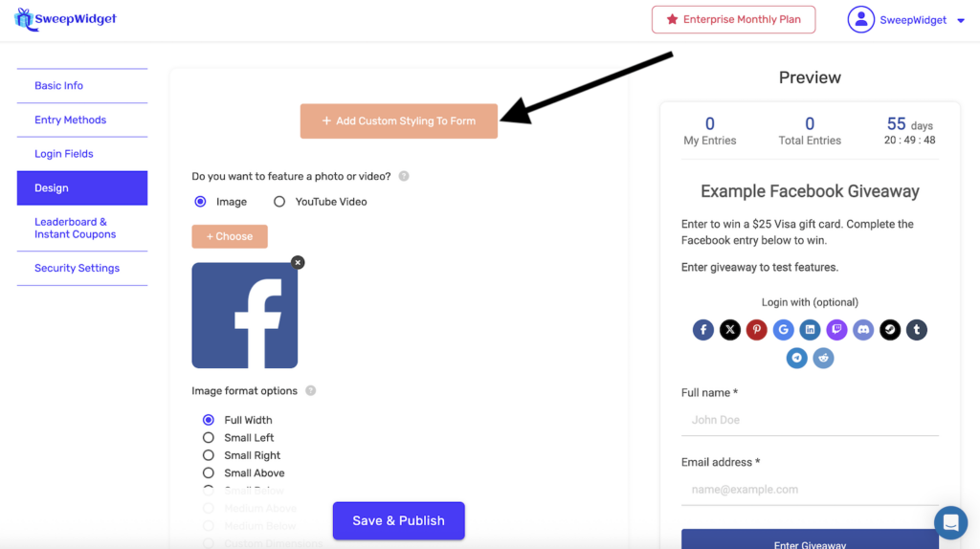Image resolution: width=980 pixels, height=549 pixels.
Task: Click the Telegram login icon
Action: click(x=796, y=358)
